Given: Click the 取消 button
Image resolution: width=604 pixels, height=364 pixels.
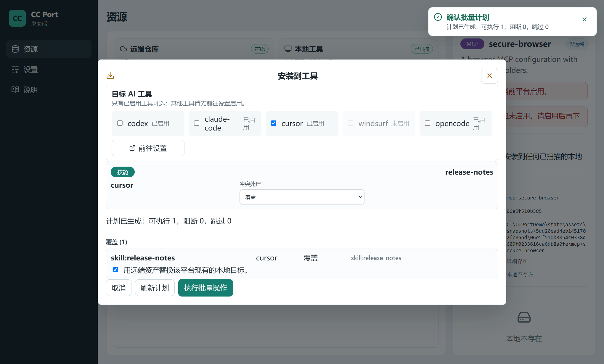Looking at the screenshot, I should tap(119, 288).
